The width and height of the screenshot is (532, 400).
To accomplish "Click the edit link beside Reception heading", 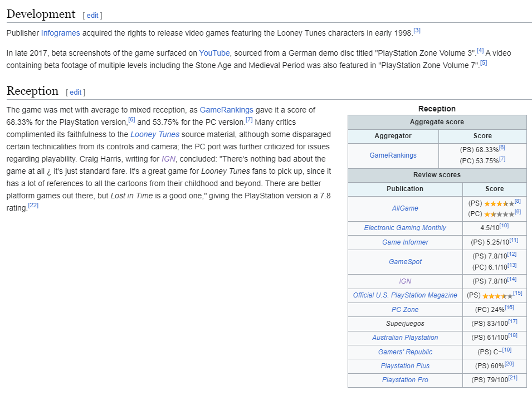I will pos(75,92).
